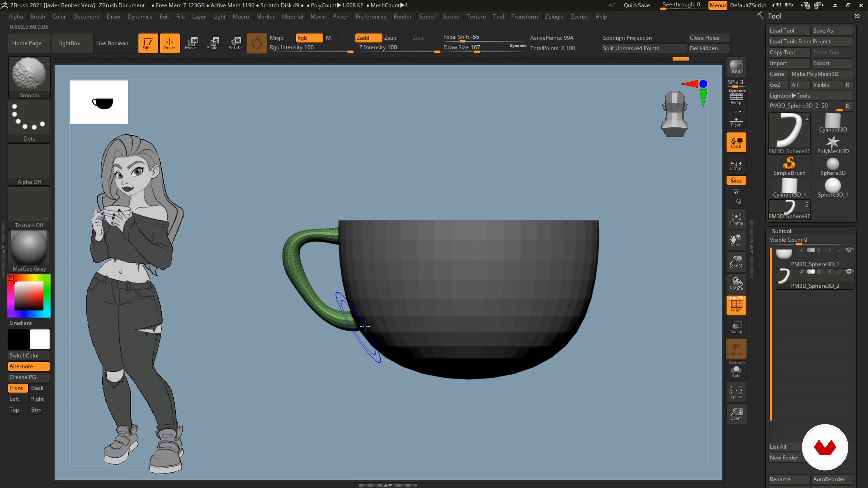Click the Rotate gizmo button in top toolbar
Screen dimensions: 868x488
coord(235,43)
